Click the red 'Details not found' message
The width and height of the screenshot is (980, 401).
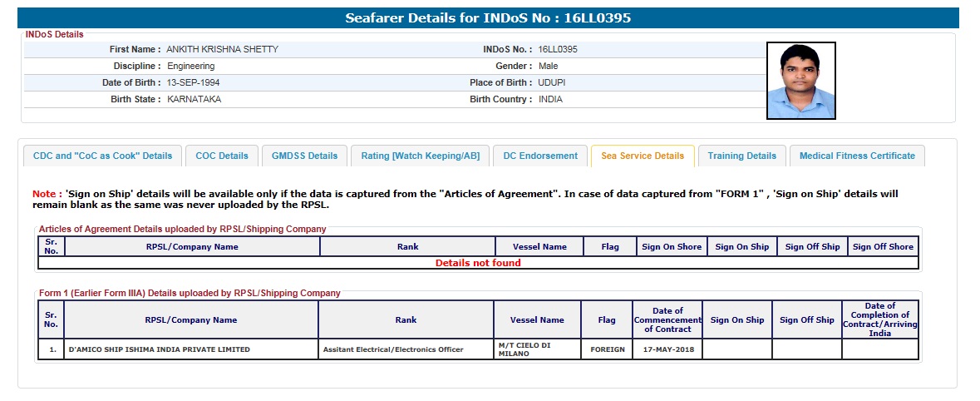click(x=478, y=263)
